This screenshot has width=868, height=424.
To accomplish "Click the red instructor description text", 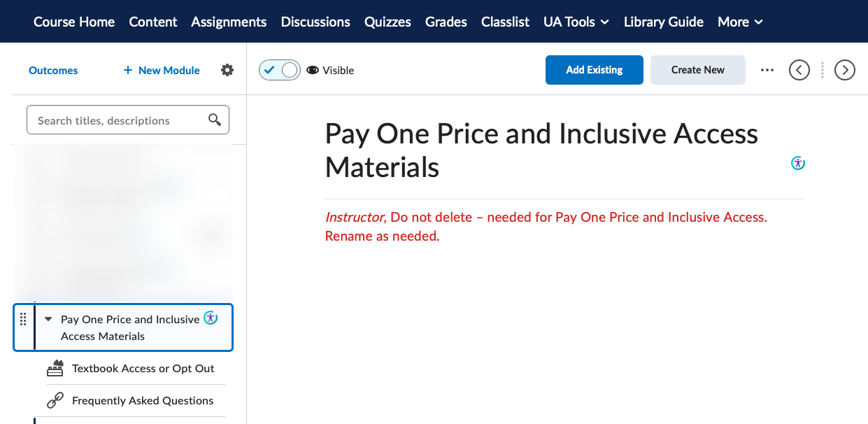I will click(x=546, y=227).
